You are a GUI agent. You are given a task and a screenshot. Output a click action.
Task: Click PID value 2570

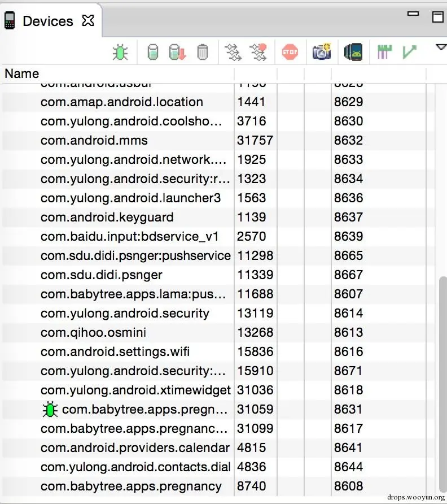click(252, 237)
